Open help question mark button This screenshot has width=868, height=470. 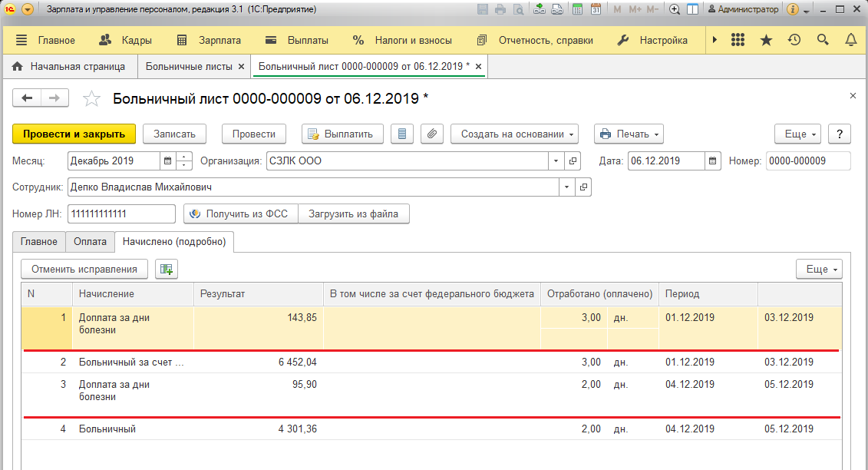[840, 134]
